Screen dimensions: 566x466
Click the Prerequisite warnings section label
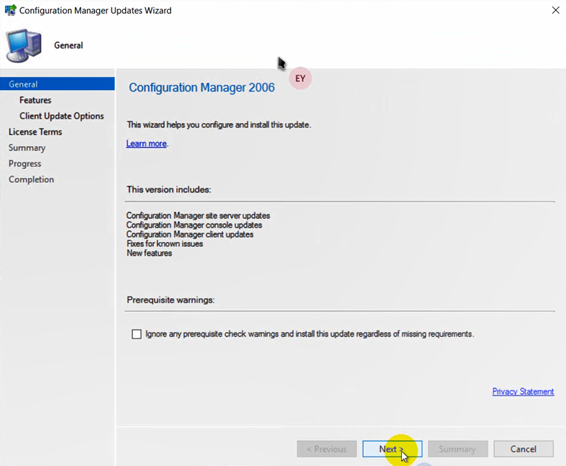pyautogui.click(x=171, y=300)
